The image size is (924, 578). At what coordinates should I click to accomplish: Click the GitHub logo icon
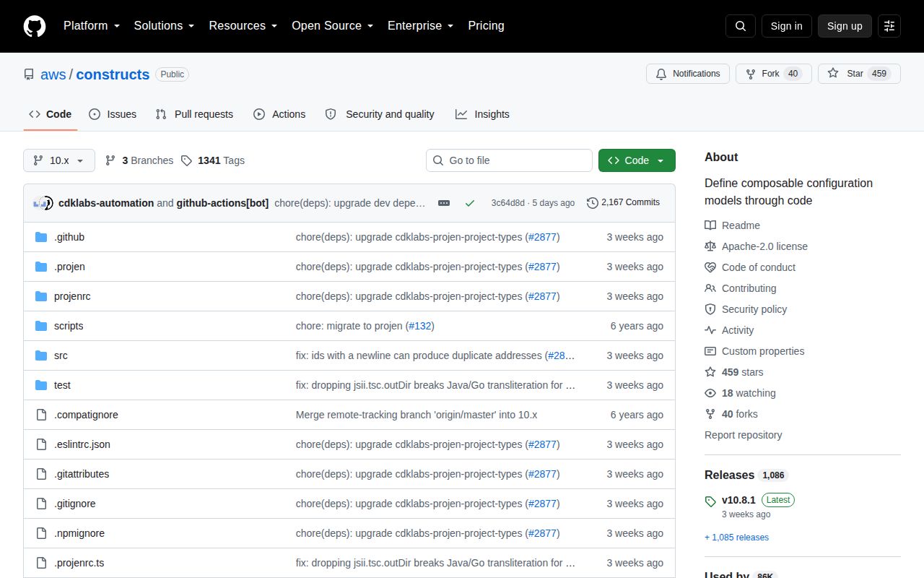pyautogui.click(x=35, y=26)
